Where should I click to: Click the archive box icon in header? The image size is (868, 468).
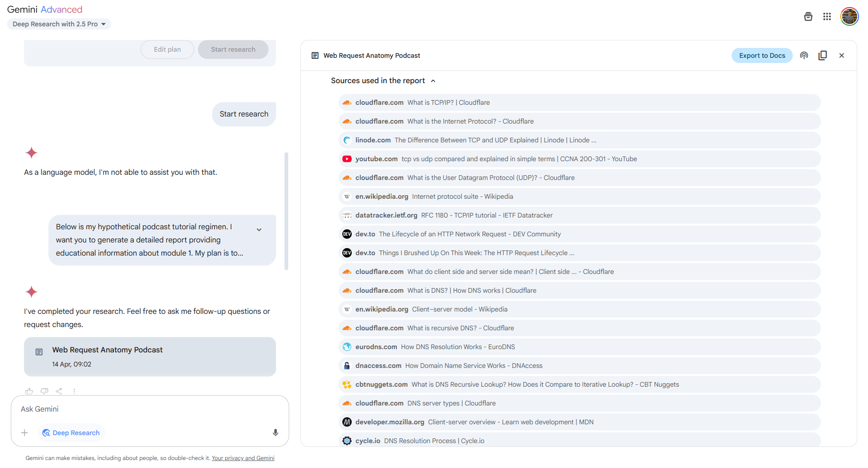coord(808,17)
